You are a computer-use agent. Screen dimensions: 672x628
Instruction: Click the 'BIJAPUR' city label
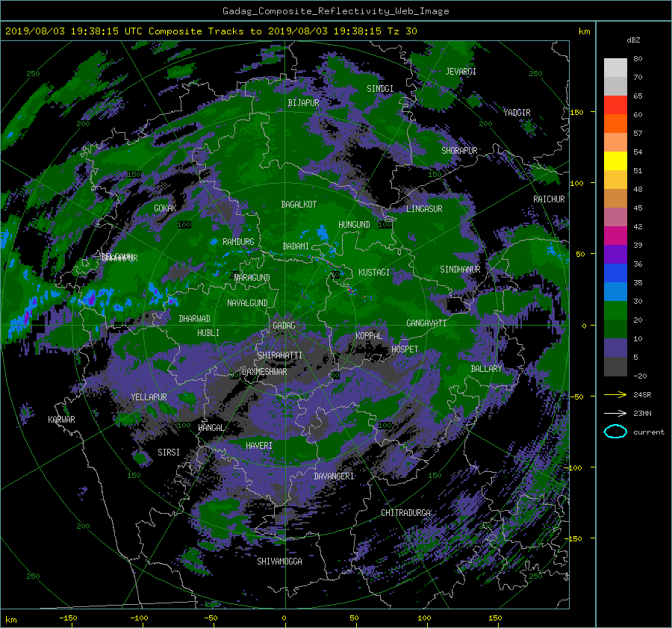point(303,103)
